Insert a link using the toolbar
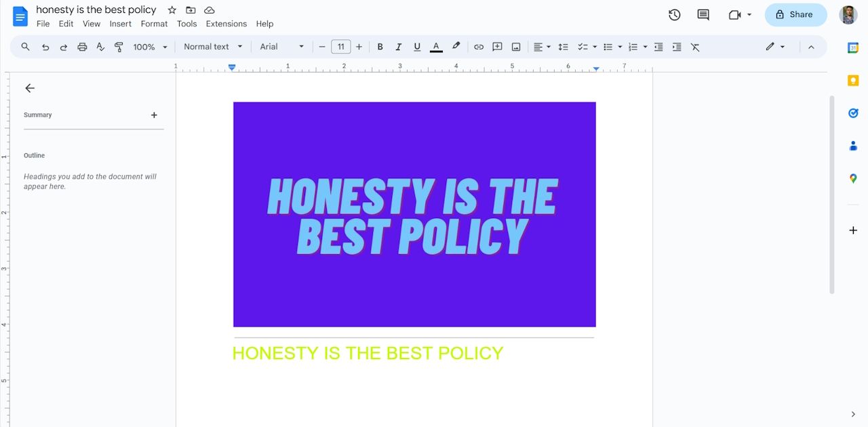Screen dimensions: 868x427 pyautogui.click(x=479, y=47)
